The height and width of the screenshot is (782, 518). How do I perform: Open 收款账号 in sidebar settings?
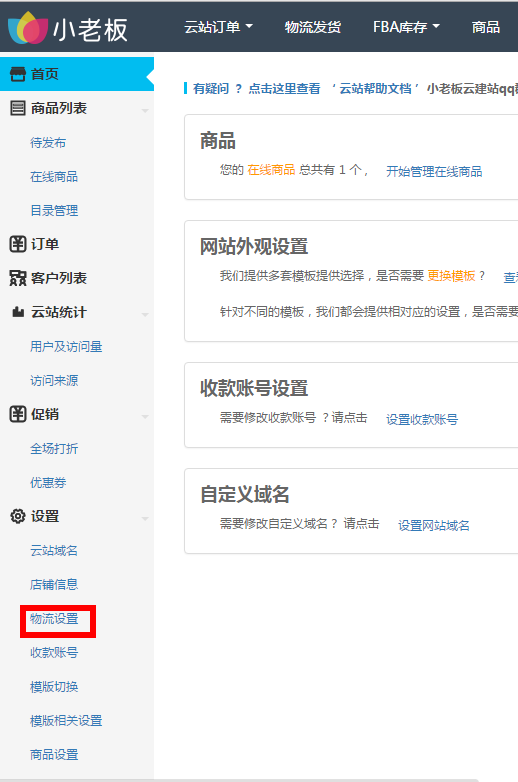tap(54, 652)
